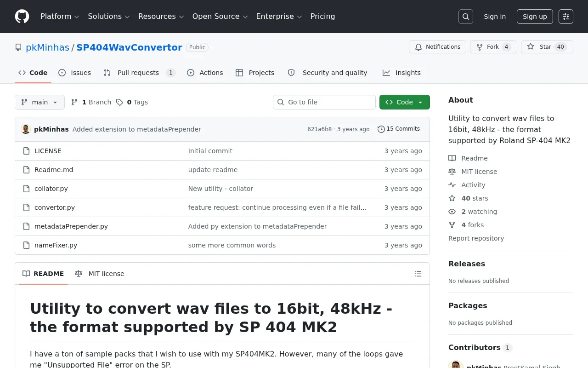Open the pkMinhas owner link

47,47
